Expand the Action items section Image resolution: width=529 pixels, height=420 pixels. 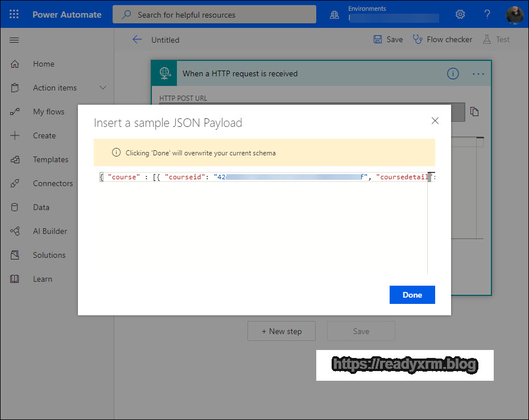click(x=103, y=88)
